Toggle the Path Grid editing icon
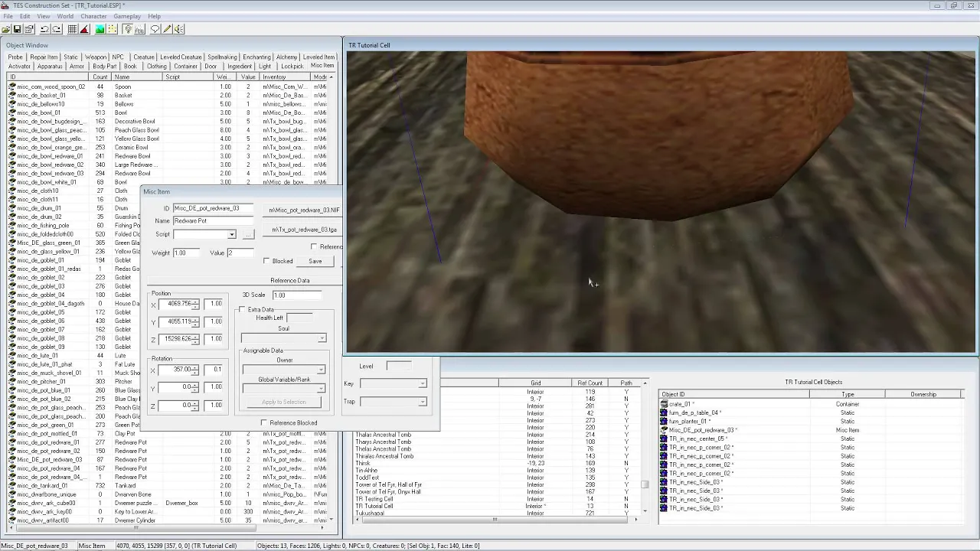Image resolution: width=980 pixels, height=551 pixels. click(x=113, y=29)
